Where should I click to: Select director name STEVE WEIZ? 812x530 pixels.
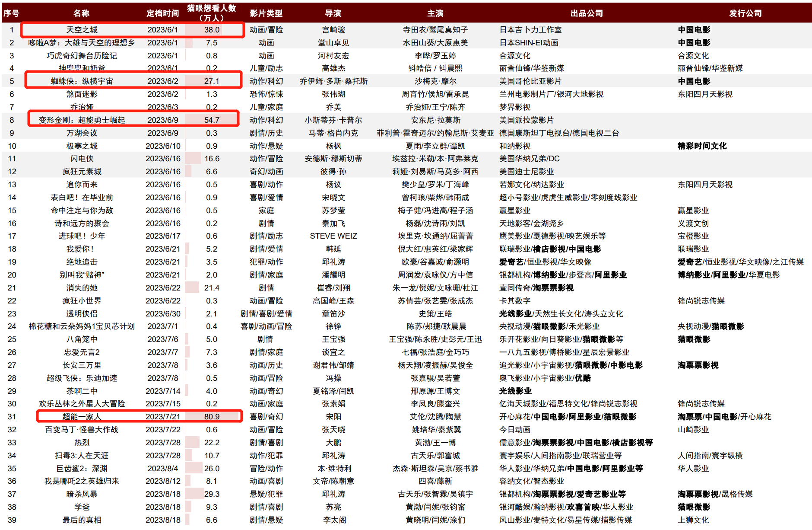[333, 236]
